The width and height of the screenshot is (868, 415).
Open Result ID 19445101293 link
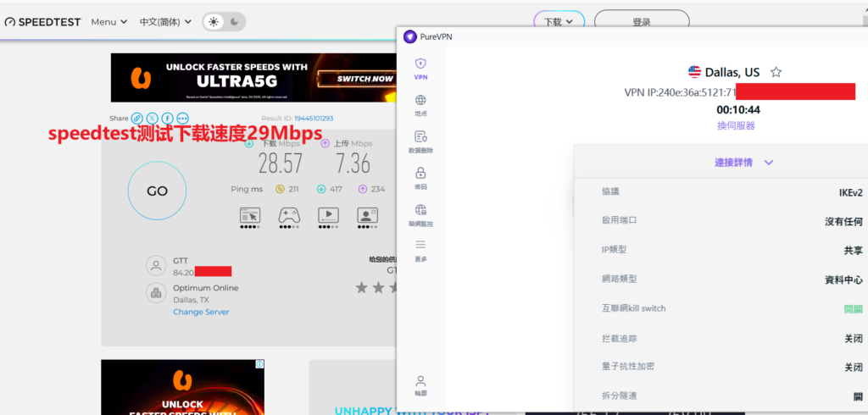[x=314, y=119]
